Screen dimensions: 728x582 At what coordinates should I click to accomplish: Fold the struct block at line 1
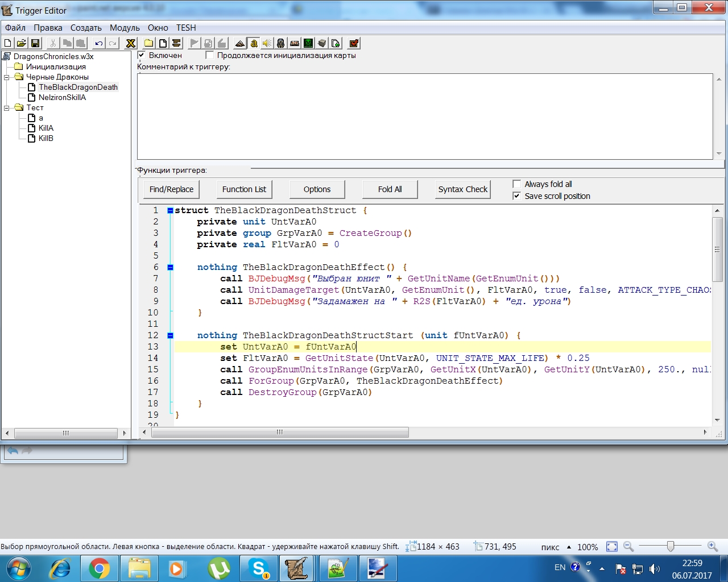(x=170, y=210)
